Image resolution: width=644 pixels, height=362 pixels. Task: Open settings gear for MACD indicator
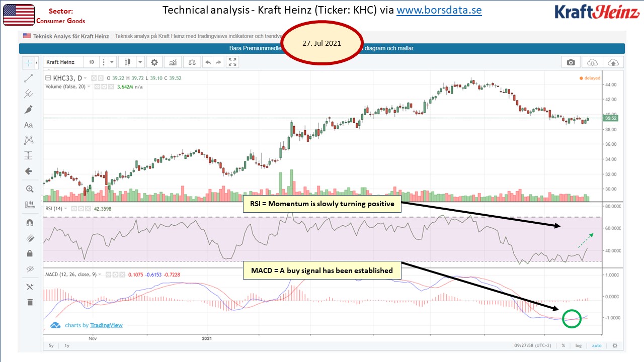115,275
